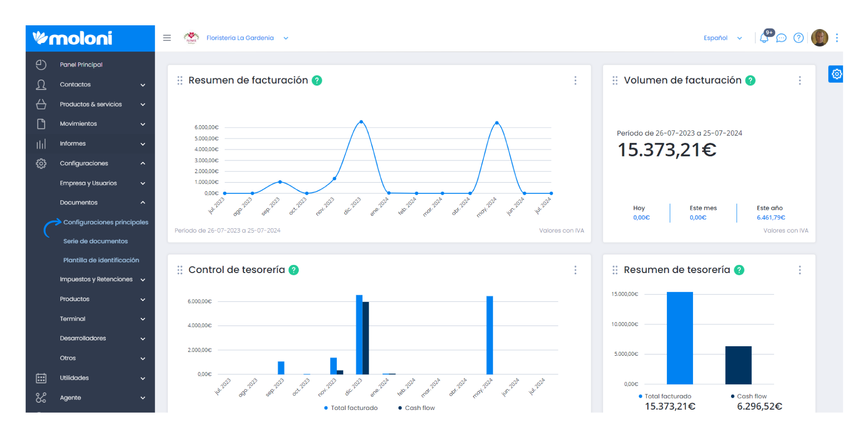This screenshot has height=438, width=868.
Task: Click the Contactos person icon
Action: coord(41,85)
